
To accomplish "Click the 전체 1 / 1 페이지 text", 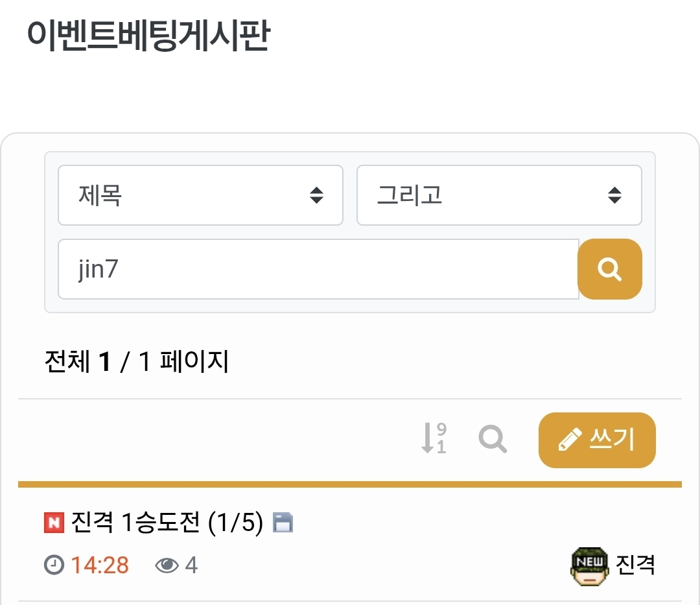I will coord(136,362).
